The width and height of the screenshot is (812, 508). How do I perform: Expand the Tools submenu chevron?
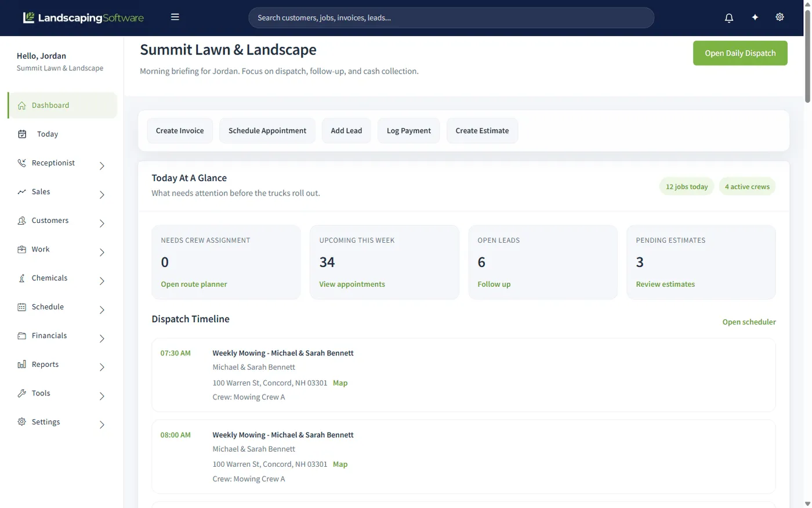pyautogui.click(x=102, y=396)
